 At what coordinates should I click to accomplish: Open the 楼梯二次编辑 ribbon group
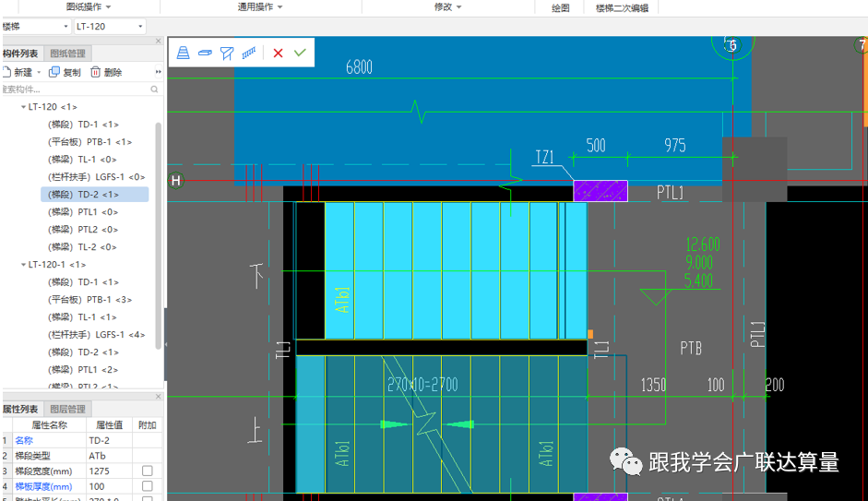(622, 7)
